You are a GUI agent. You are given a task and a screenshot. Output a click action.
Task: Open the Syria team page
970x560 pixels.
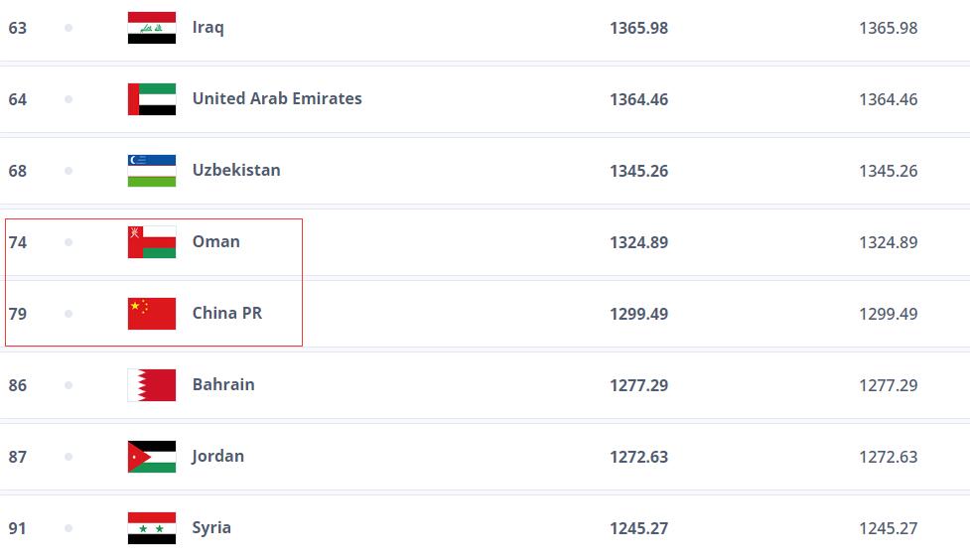pyautogui.click(x=211, y=527)
